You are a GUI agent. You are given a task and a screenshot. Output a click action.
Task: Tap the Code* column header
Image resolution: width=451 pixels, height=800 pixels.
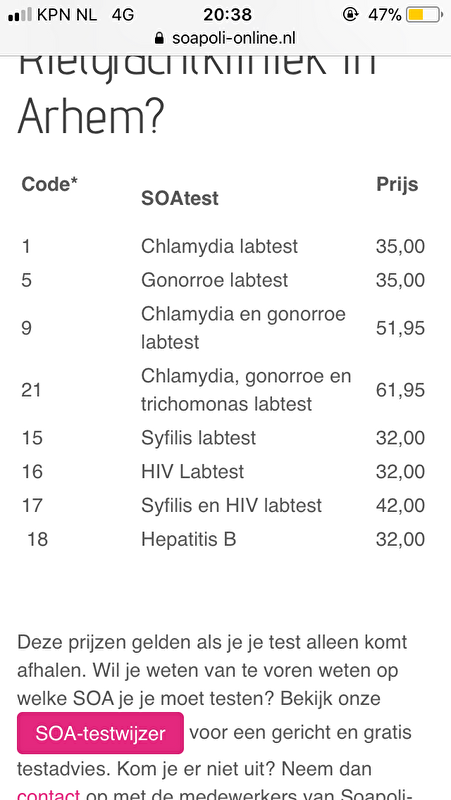point(49,184)
